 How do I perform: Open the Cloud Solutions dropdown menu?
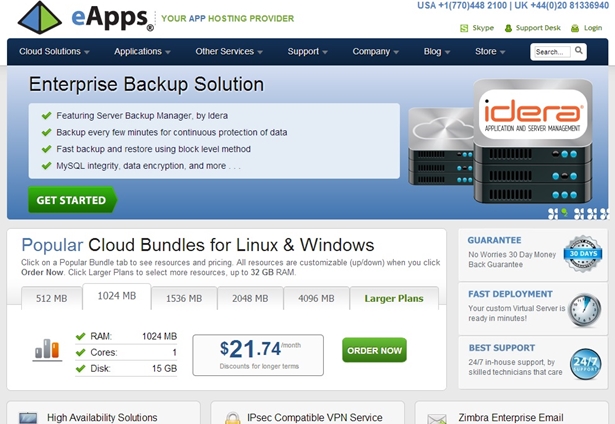point(54,51)
